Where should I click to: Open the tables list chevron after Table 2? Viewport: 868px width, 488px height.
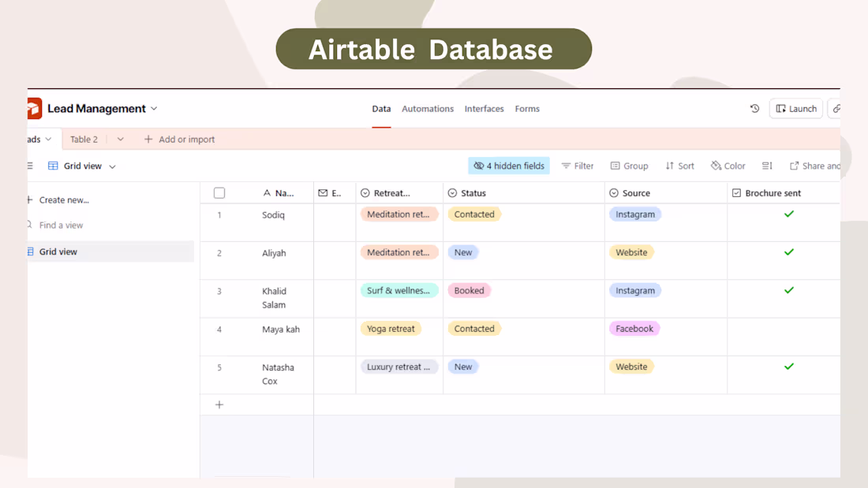pyautogui.click(x=120, y=140)
